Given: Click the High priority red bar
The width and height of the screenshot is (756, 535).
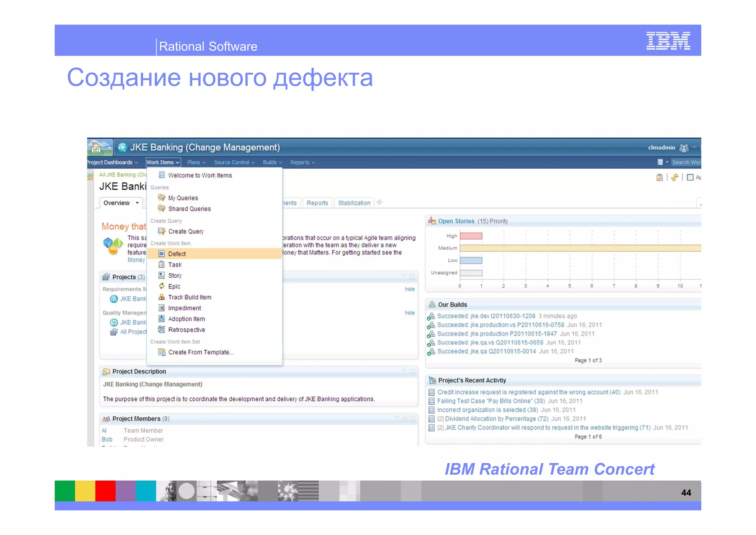Looking at the screenshot, I should (471, 236).
